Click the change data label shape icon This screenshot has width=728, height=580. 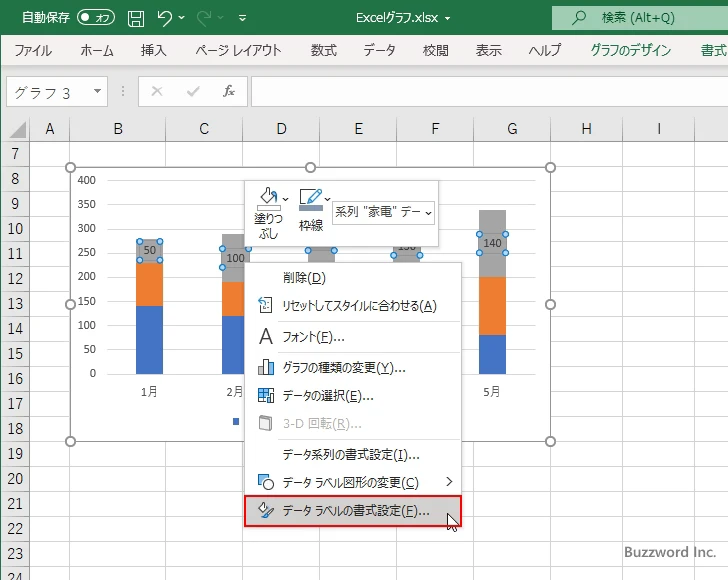[266, 482]
